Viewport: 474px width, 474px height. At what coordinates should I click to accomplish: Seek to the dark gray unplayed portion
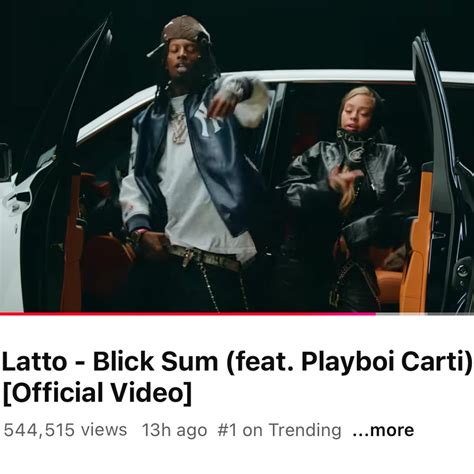click(x=451, y=314)
